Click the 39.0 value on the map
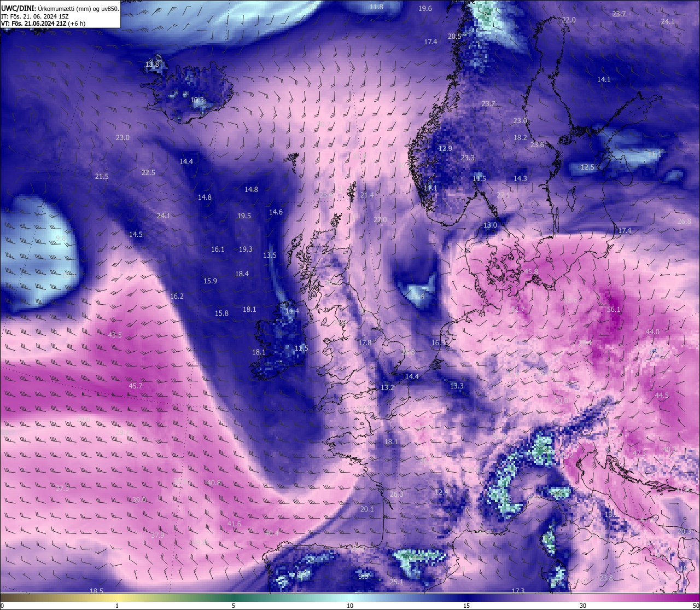 pos(139,500)
